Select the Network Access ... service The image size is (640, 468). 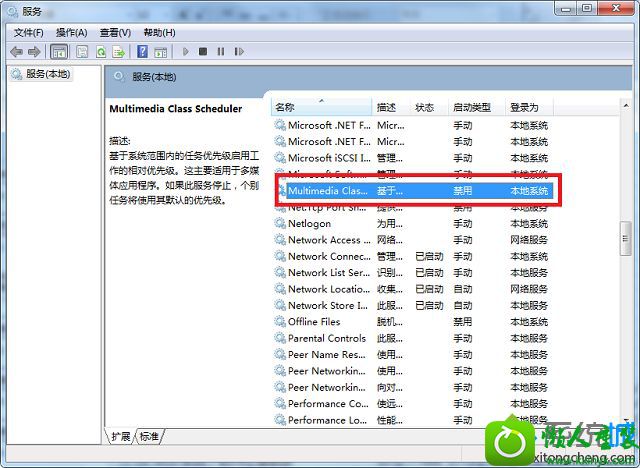click(329, 240)
